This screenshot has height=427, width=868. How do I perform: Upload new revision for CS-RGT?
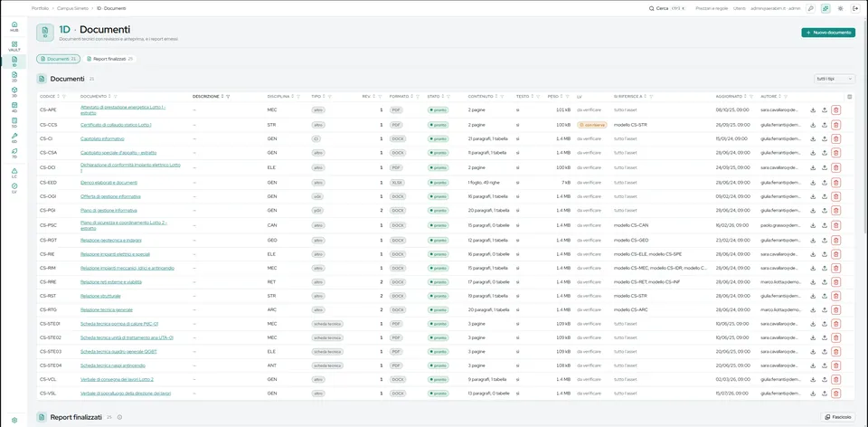[825, 241]
